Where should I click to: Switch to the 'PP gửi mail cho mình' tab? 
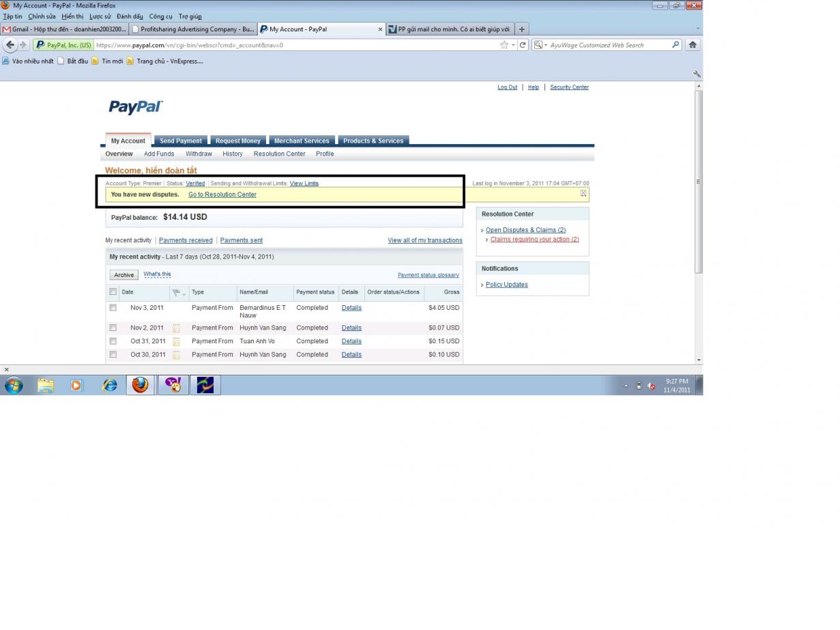(x=449, y=29)
